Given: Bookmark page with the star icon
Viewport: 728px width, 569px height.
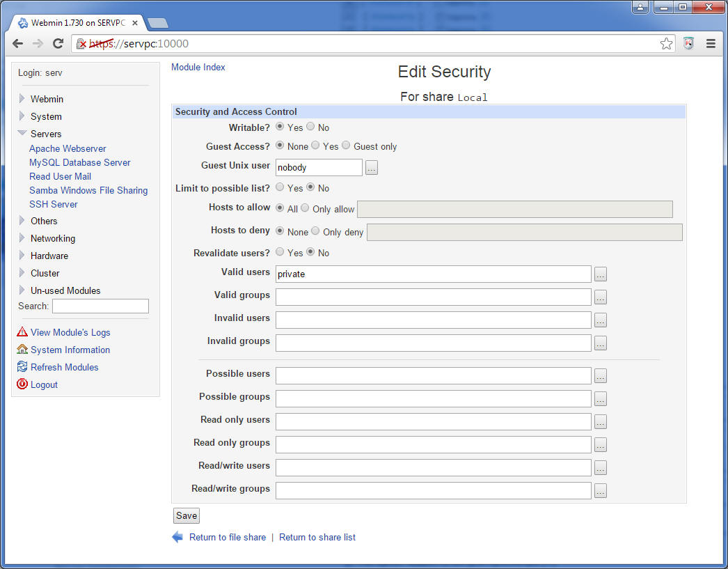Looking at the screenshot, I should 666,44.
